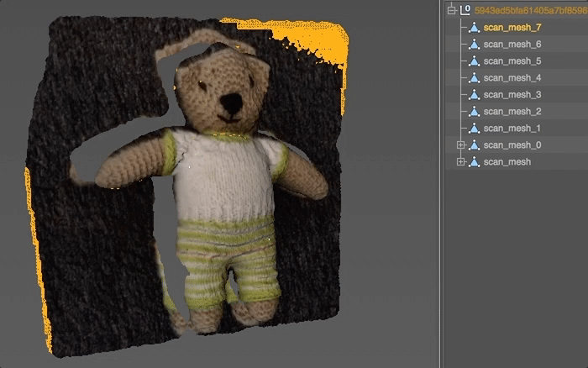The height and width of the screenshot is (368, 588).
Task: Select the root object name 5943ed5bfa61405a7bf8598
Action: coord(529,10)
